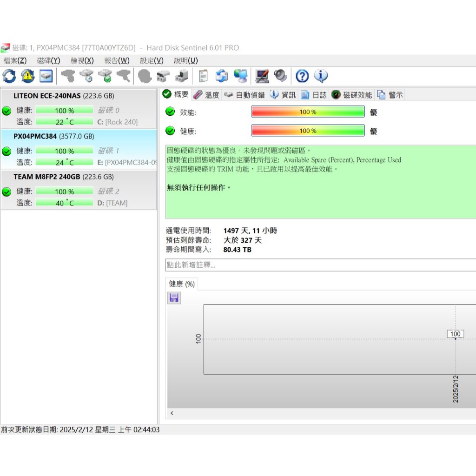Switch to the 溫度 tab

[x=206, y=95]
